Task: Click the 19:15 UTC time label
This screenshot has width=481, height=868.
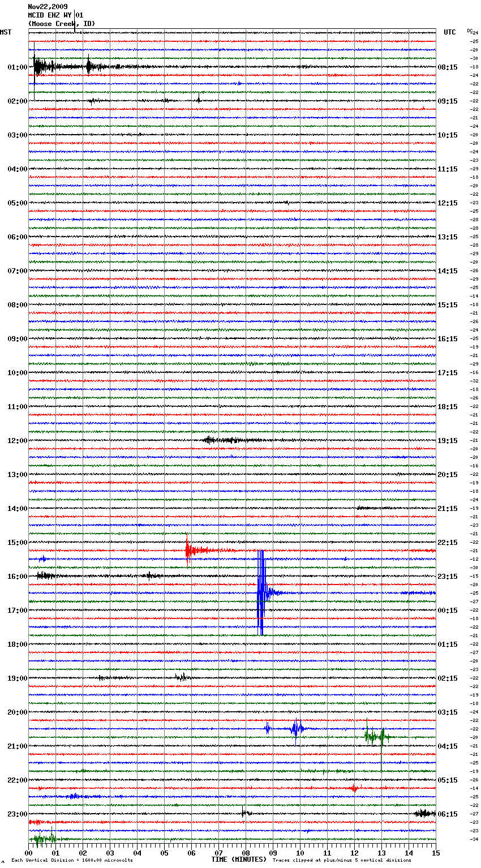Action: (448, 441)
